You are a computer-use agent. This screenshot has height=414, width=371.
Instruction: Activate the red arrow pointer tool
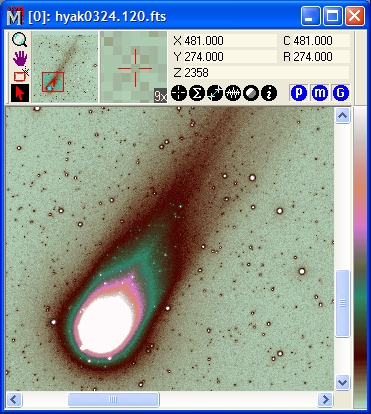click(x=20, y=93)
